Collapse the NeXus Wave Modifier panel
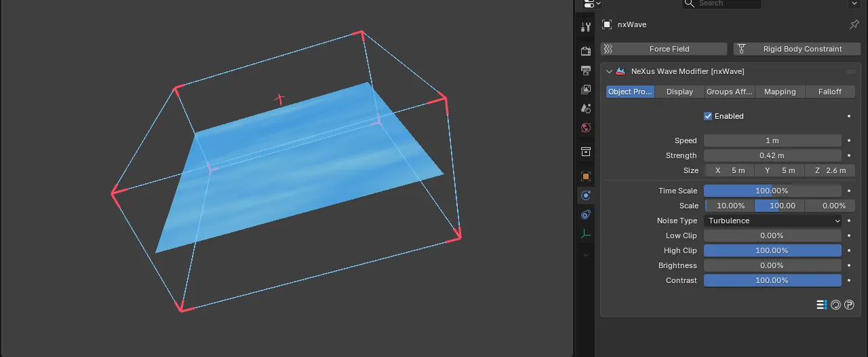Screen dimensions: 868x357 pyautogui.click(x=609, y=71)
